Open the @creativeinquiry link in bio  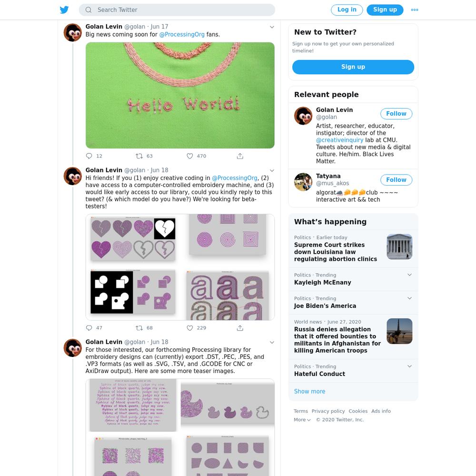339,140
